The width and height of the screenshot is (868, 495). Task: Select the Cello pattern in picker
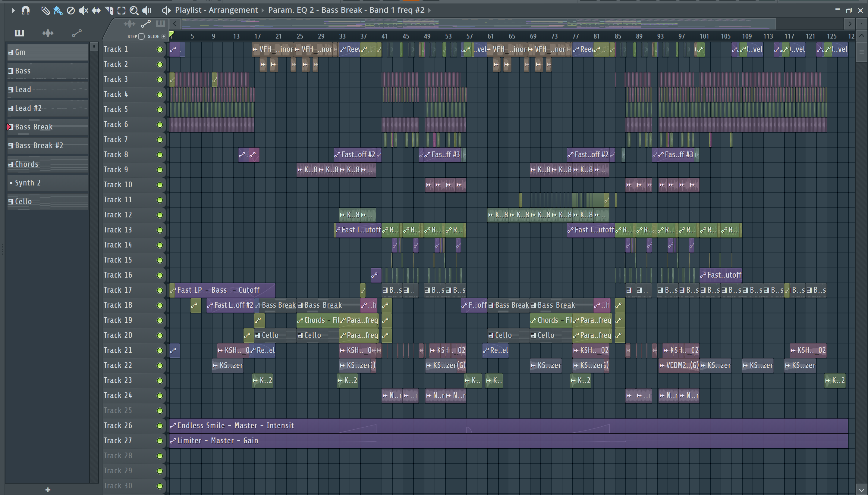[x=48, y=202]
